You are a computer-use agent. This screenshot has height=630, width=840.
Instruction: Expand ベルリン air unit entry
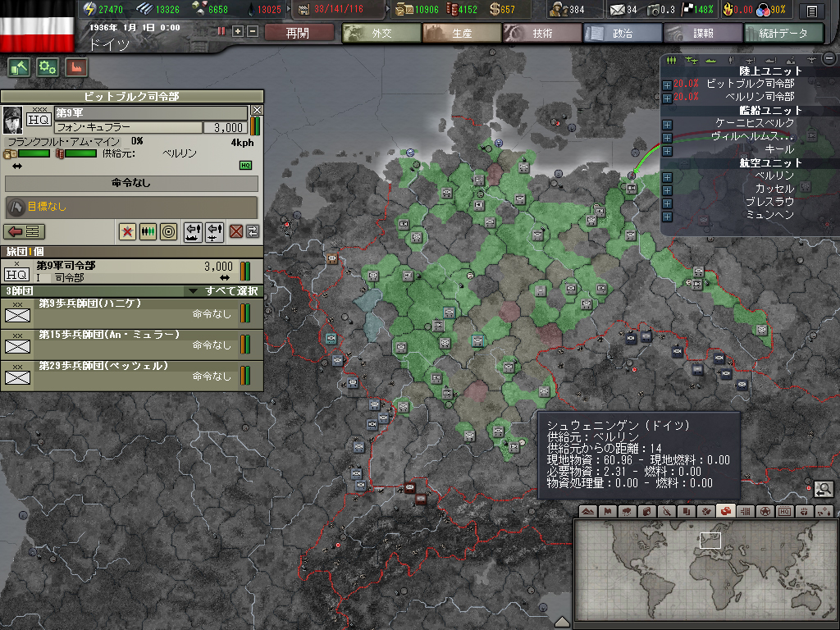[667, 177]
